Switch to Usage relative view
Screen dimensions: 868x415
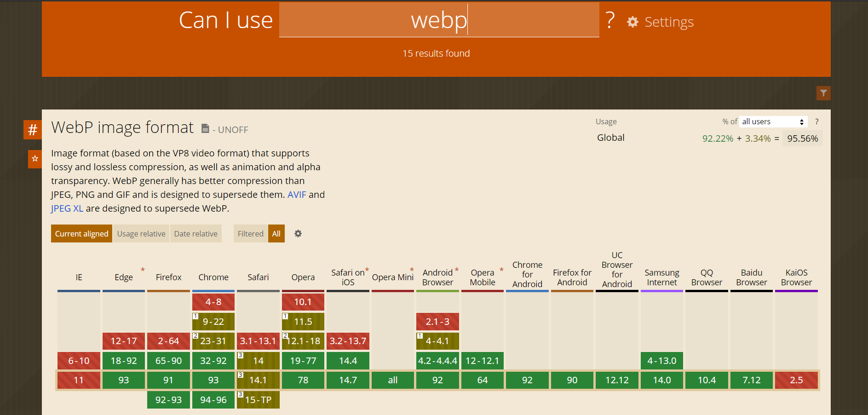pyautogui.click(x=141, y=234)
